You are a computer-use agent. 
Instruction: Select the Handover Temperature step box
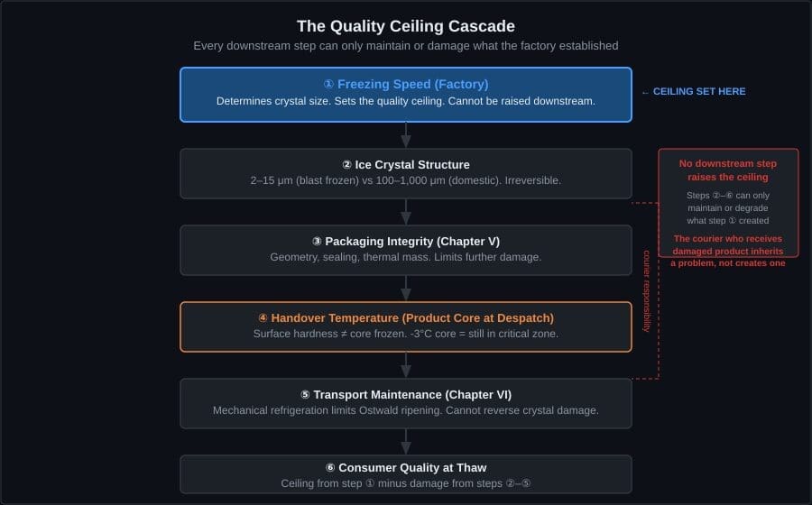click(405, 326)
